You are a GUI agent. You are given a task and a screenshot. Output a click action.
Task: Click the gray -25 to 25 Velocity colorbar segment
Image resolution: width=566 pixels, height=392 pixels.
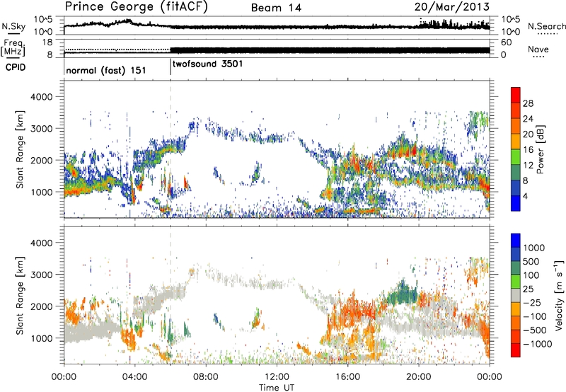tap(516, 295)
